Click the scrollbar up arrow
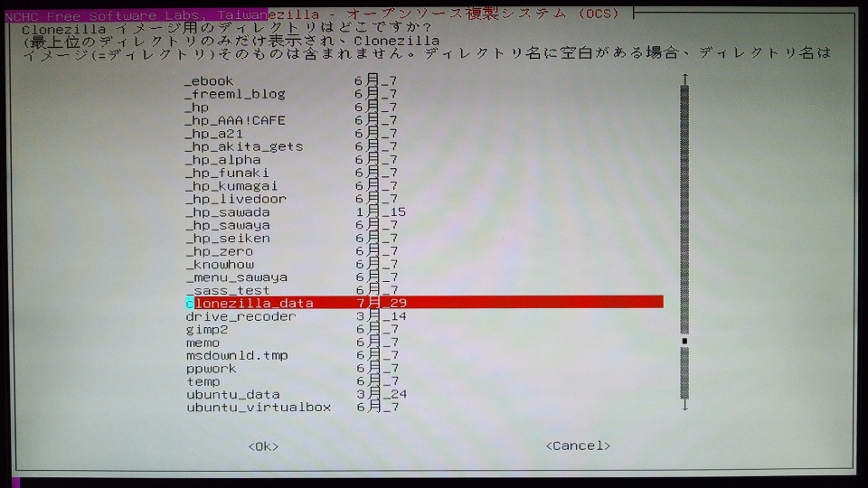Screen dimensions: 868x488 tap(684, 79)
